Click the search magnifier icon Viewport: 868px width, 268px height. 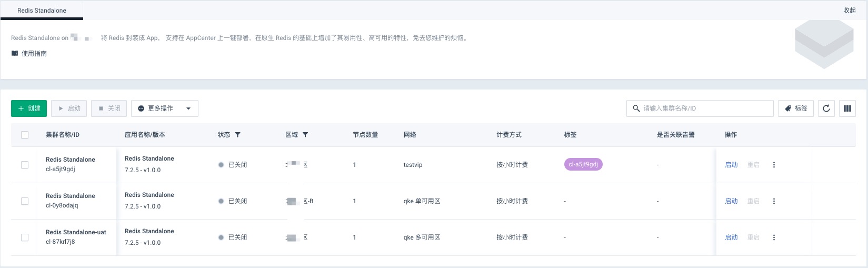click(636, 108)
